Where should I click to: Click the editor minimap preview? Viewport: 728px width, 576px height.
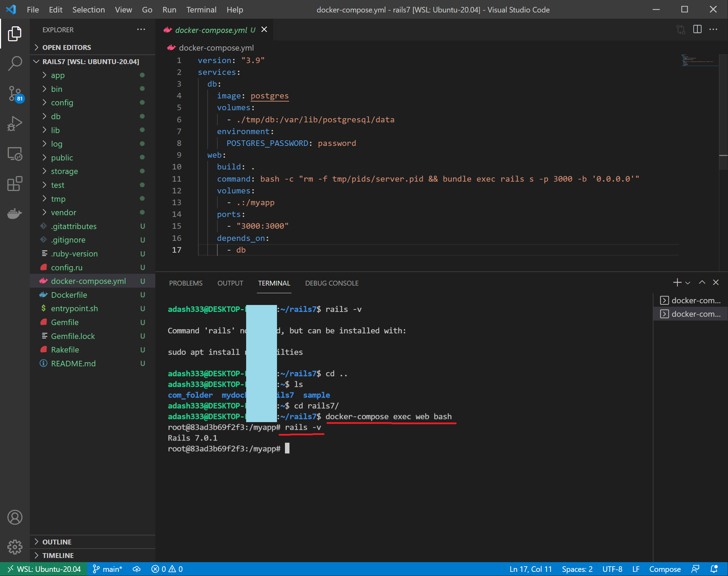(700, 60)
